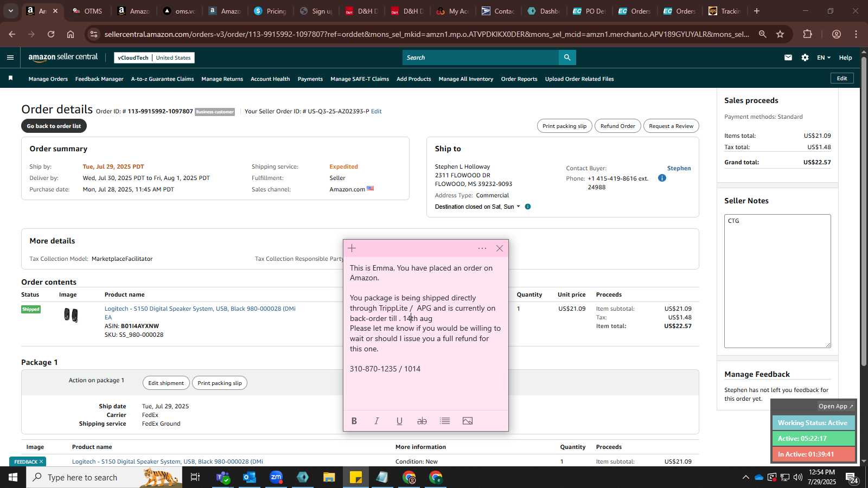Screen dimensions: 868x488
Task: Expand the Destination closed on Sat, Sun dropdown
Action: coord(477,207)
